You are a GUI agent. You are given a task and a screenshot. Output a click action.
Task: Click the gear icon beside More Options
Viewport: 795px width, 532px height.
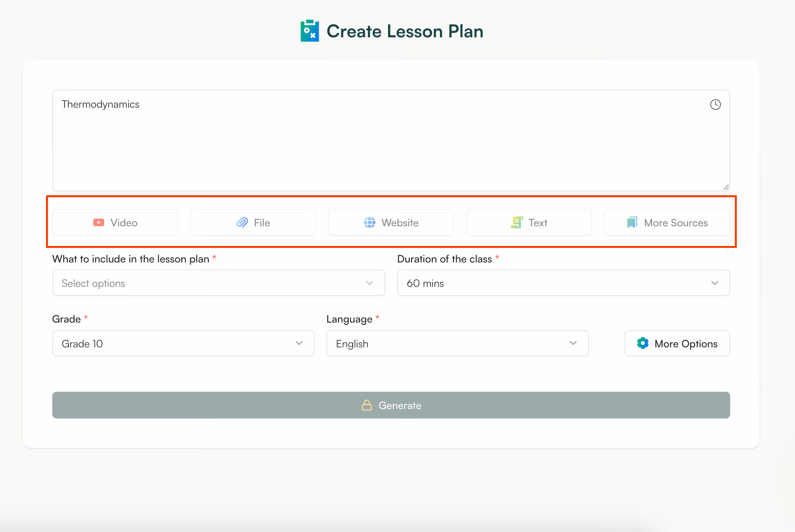(643, 343)
